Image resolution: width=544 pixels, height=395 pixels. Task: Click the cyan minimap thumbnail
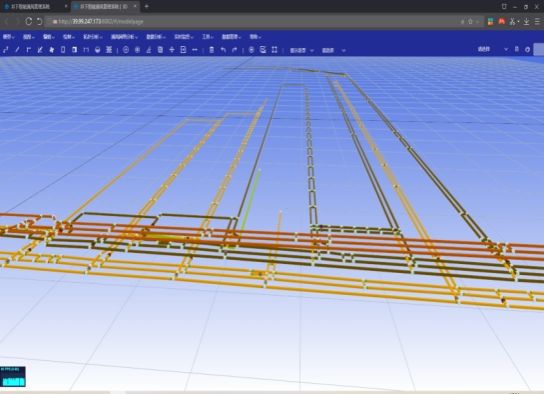pyautogui.click(x=13, y=376)
